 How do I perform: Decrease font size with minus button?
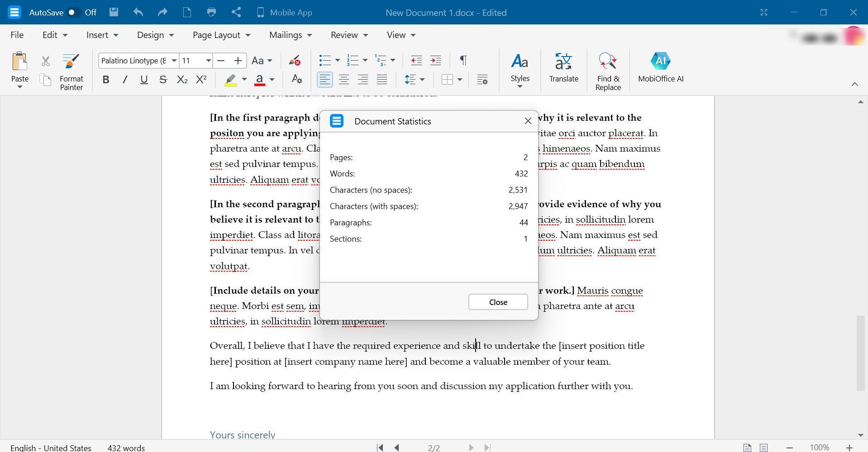point(221,61)
